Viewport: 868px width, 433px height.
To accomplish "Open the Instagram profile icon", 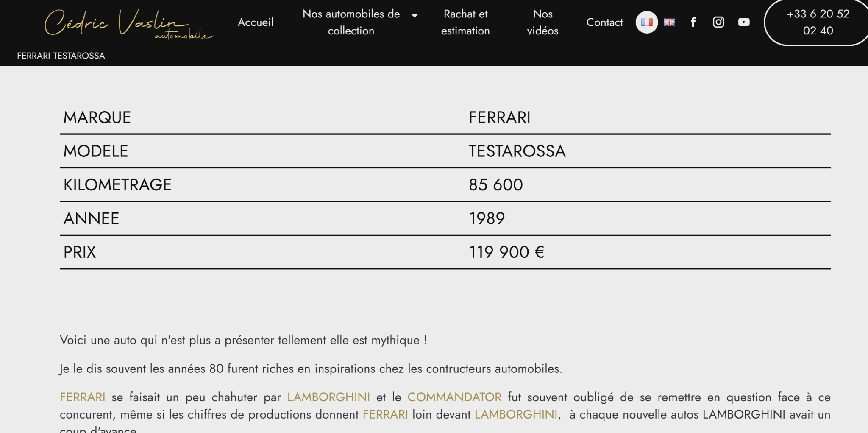I will click(718, 22).
